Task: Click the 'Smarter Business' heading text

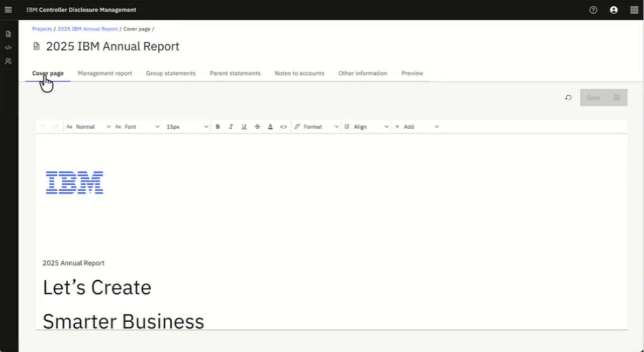Action: pos(123,321)
